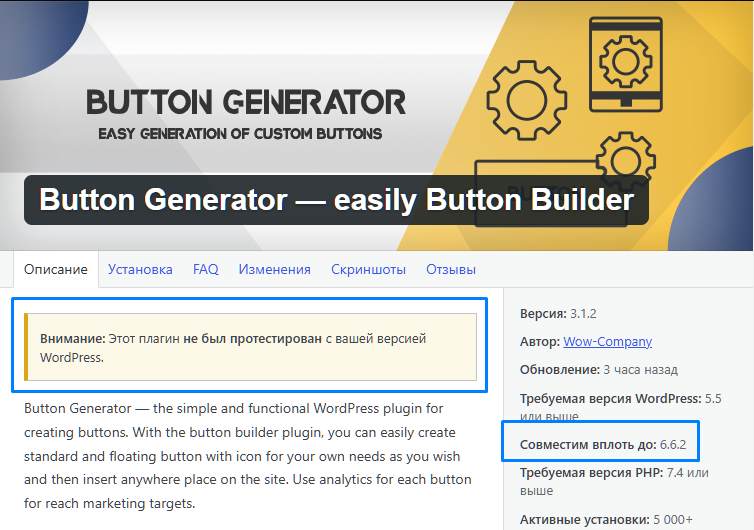Select Активные установки: 5 000+ text

click(606, 519)
